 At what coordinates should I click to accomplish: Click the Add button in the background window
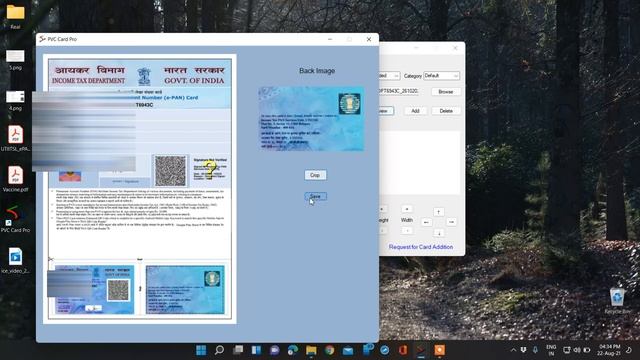point(415,111)
